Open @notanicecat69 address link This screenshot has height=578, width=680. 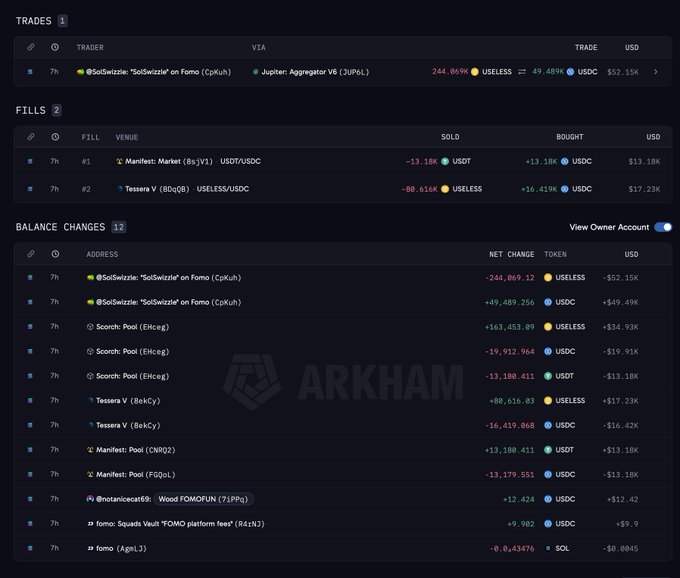pos(123,499)
